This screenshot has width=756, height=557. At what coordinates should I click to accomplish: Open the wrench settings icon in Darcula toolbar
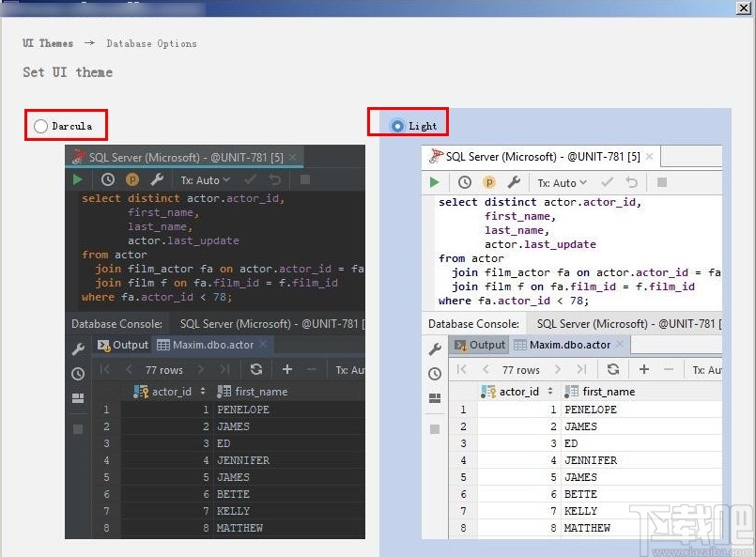click(x=157, y=180)
